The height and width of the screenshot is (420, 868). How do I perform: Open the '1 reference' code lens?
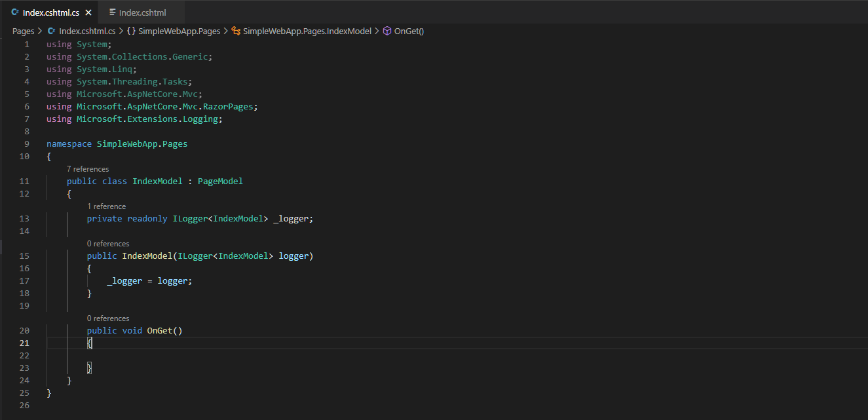pyautogui.click(x=106, y=206)
